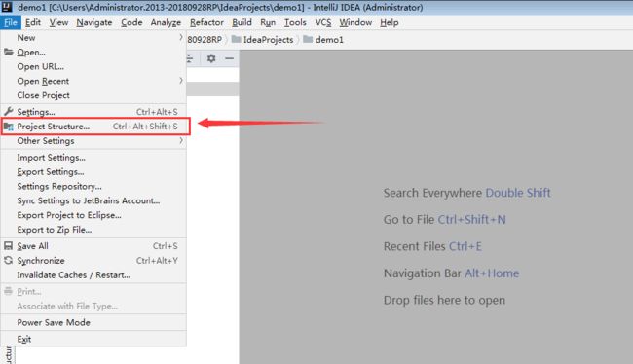Click Recent Files Ctrl+E hint
The image size is (633, 364).
pos(432,246)
